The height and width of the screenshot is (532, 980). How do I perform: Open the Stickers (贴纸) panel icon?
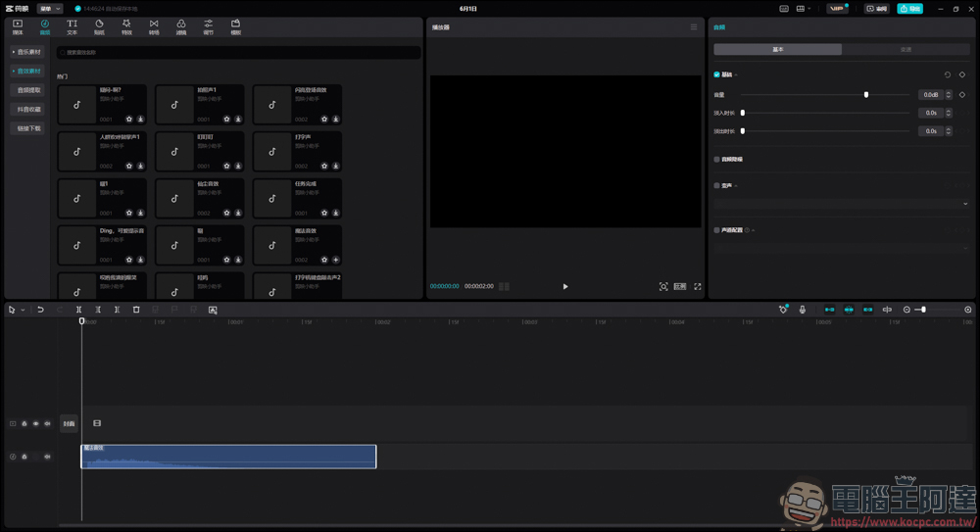coord(99,26)
